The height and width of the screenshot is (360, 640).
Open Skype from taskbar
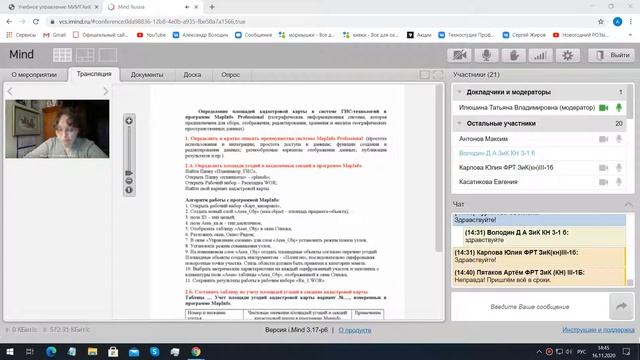coord(154,351)
